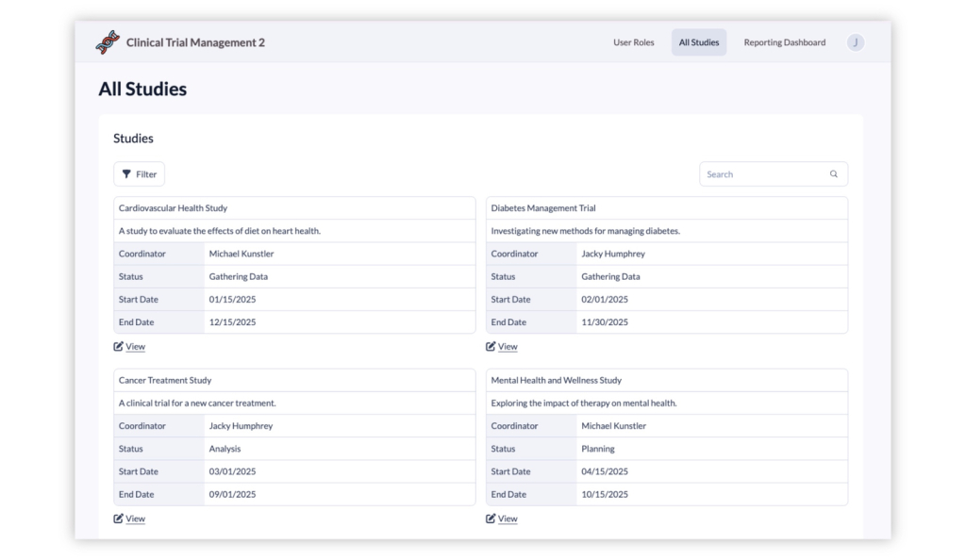The image size is (966, 560).
Task: Click the edit icon beside View for Cardiovascular Health Study
Action: point(117,346)
